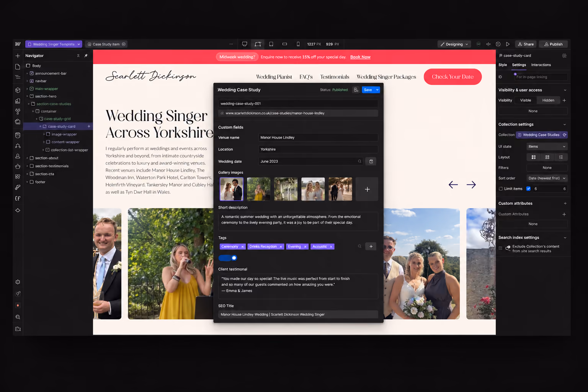Click Check Your Date button
Image resolution: width=588 pixels, height=392 pixels.
[x=452, y=77]
